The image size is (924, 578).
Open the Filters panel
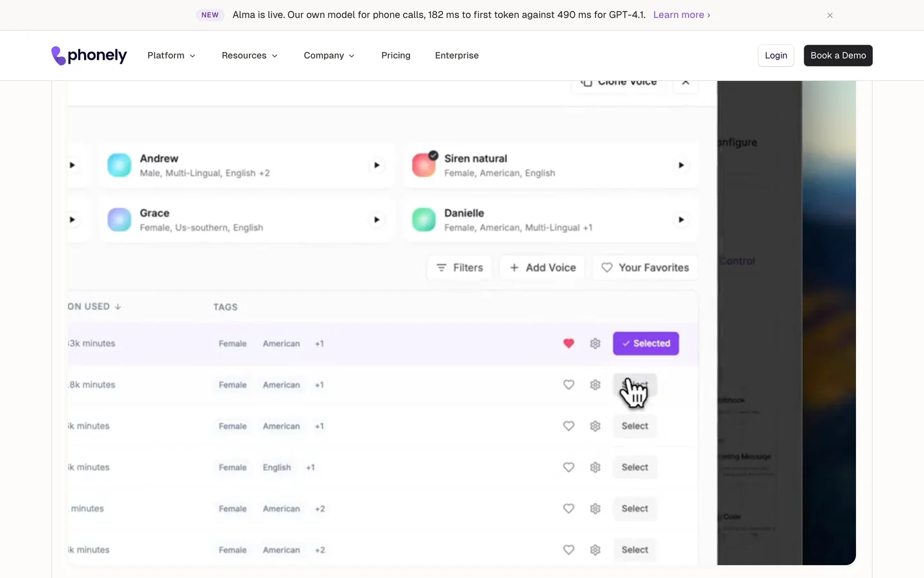coord(459,268)
